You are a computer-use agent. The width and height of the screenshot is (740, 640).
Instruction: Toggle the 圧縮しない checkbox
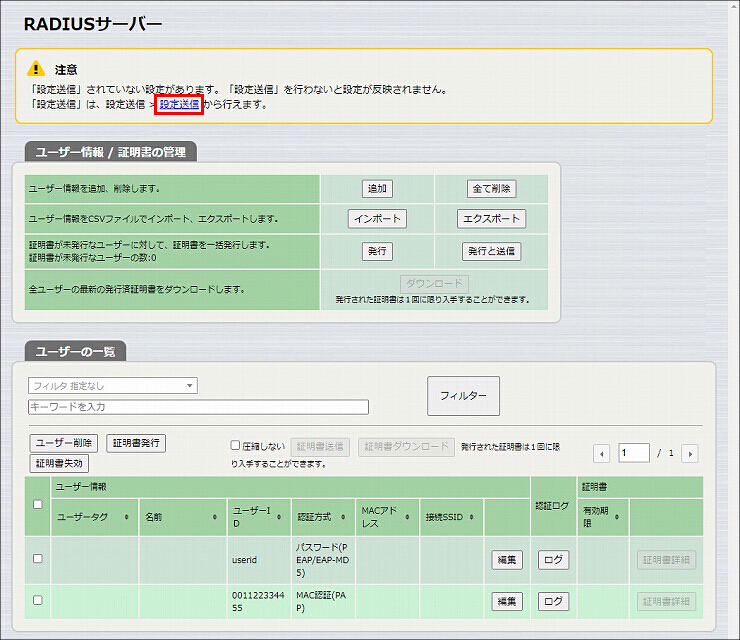coord(235,445)
